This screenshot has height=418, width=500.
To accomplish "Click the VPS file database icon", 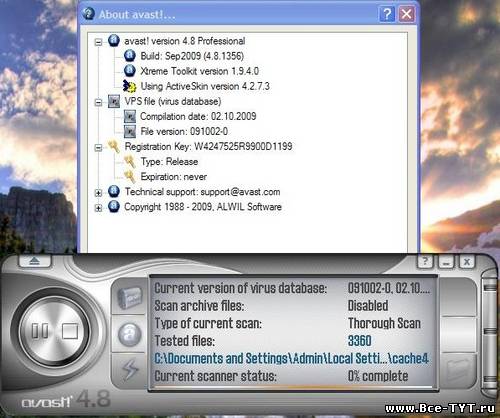I will [114, 101].
